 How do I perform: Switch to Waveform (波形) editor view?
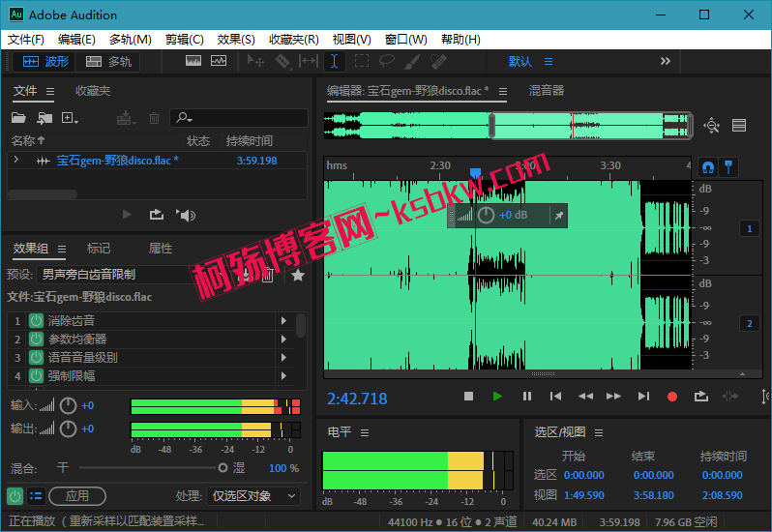coord(45,62)
